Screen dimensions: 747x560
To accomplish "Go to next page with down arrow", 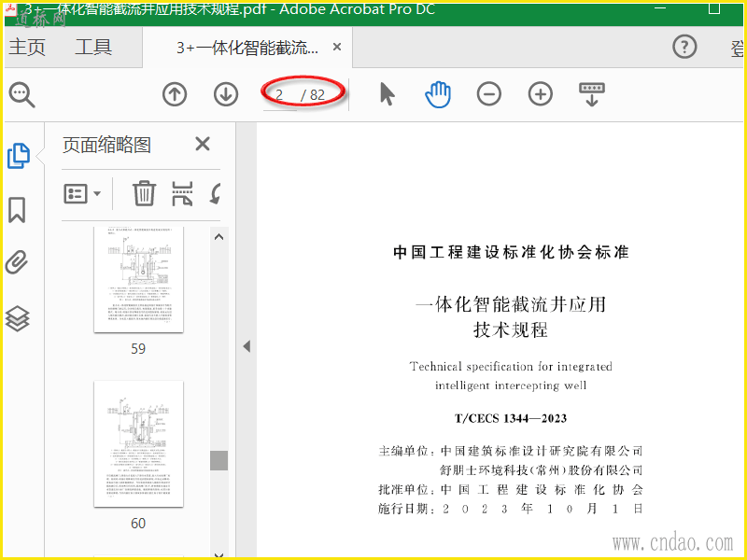I will [x=226, y=94].
